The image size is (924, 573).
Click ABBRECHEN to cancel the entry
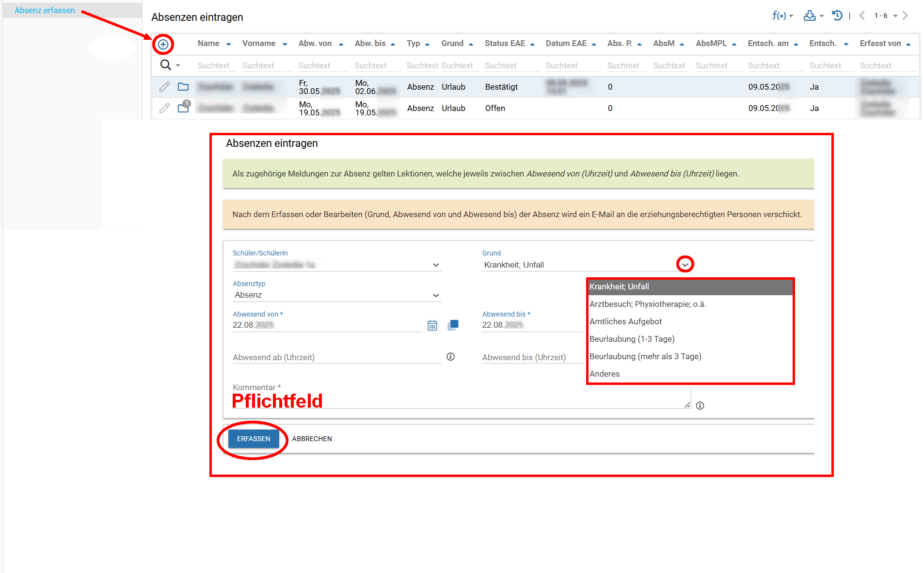point(312,439)
